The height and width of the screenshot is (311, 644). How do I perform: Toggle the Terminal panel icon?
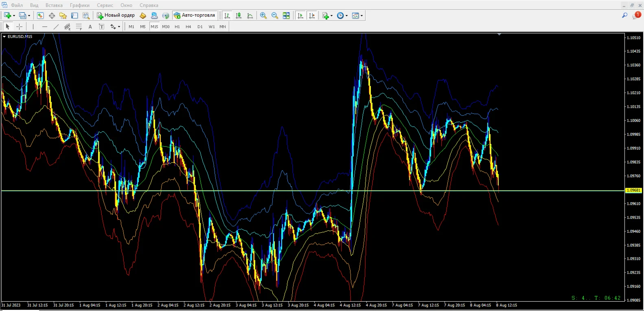coord(74,15)
